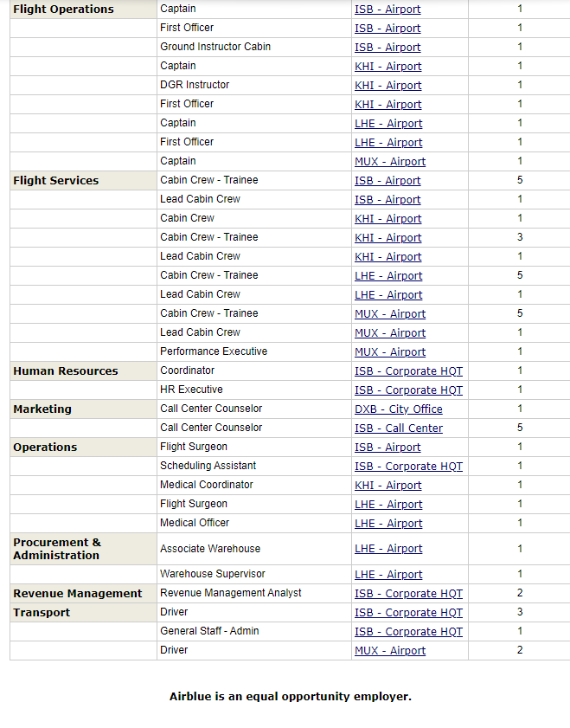Open MUX - Airport link for Captain

(x=390, y=162)
